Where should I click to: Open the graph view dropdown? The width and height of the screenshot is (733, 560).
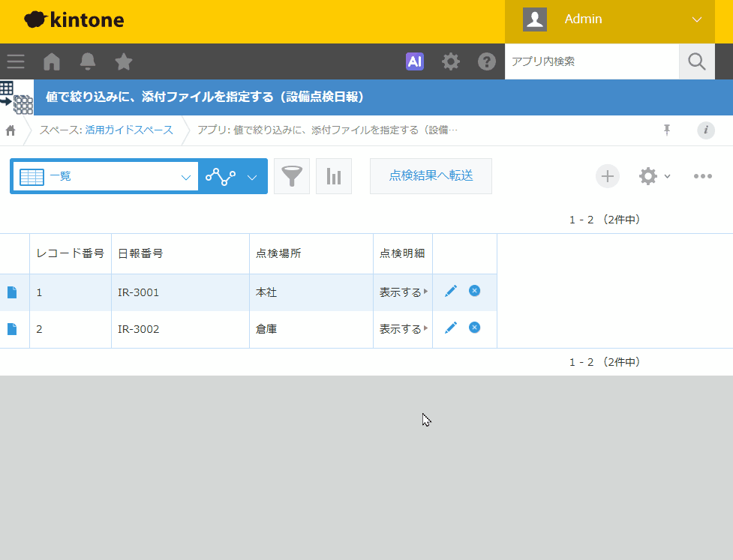coord(233,177)
